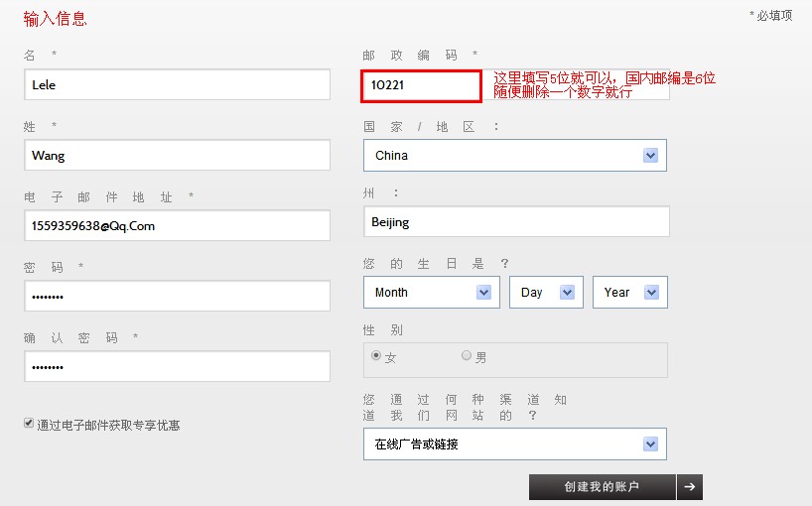The width and height of the screenshot is (812, 506).
Task: Click the email field with 1559359638@Qq.Com
Action: (x=177, y=226)
